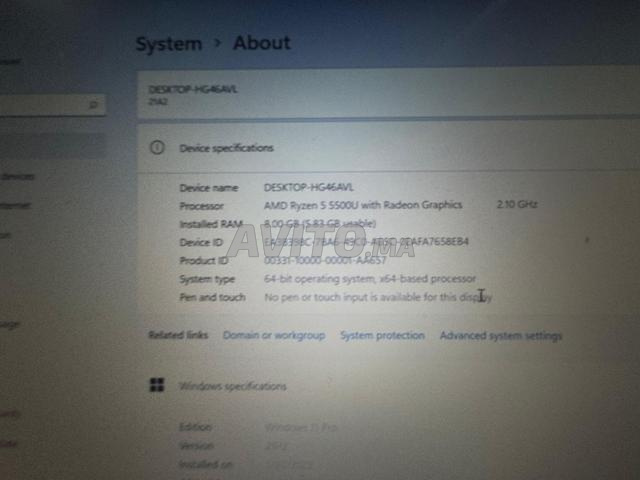Screen dimensions: 640x480
Task: Select the 2.10 GHz processor speed value
Action: click(x=517, y=204)
